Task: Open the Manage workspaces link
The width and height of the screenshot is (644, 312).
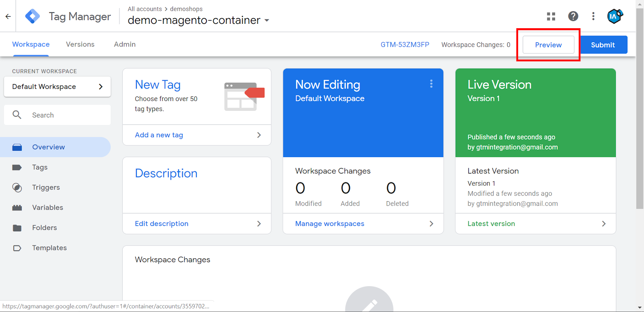Action: click(330, 224)
